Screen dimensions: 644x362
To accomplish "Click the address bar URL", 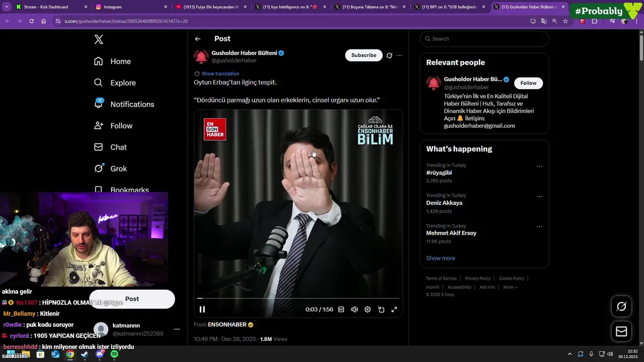I will [126, 21].
